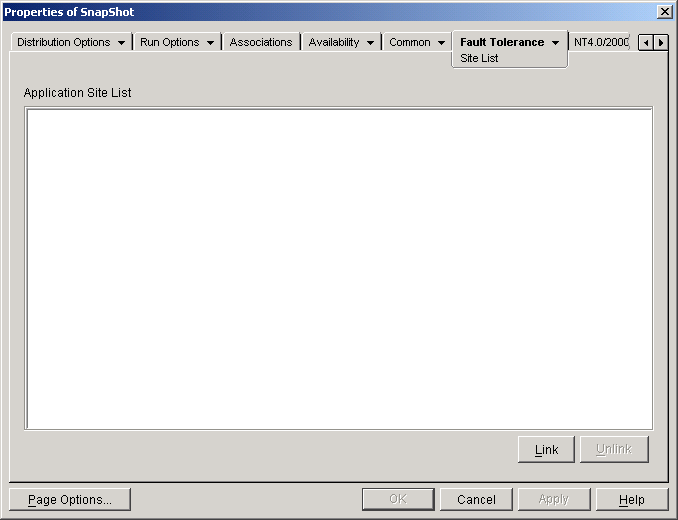
Task: Expand the Run Options dropdown arrow
Action: pos(211,43)
